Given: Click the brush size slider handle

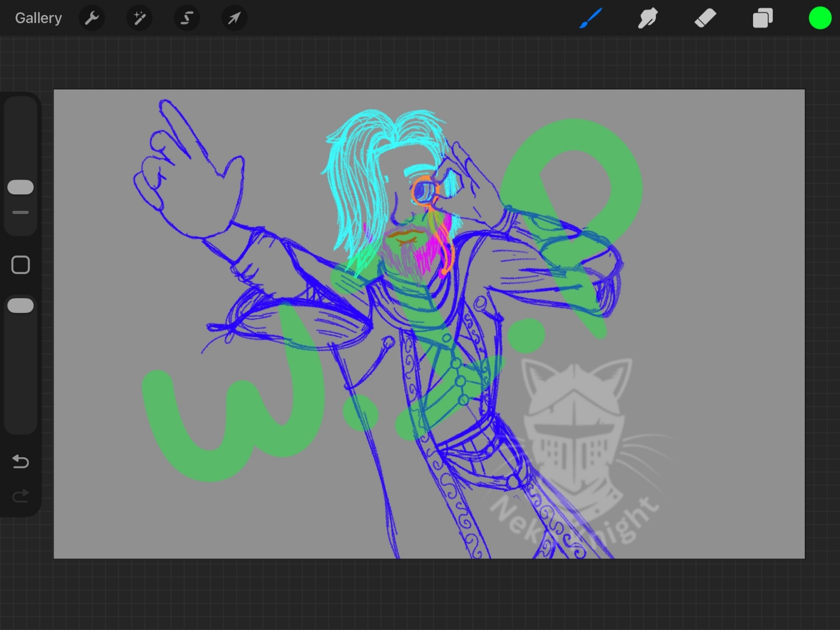Looking at the screenshot, I should [x=21, y=187].
